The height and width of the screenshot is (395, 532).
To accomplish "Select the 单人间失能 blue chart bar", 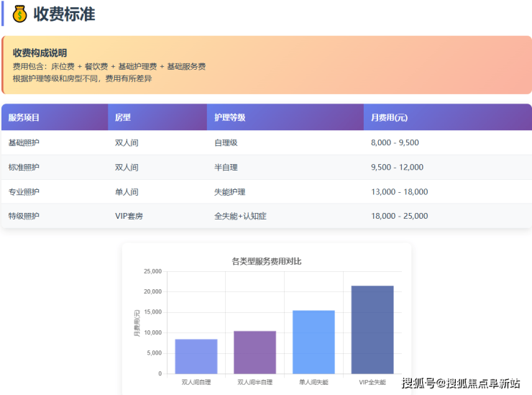I will pyautogui.click(x=313, y=342).
